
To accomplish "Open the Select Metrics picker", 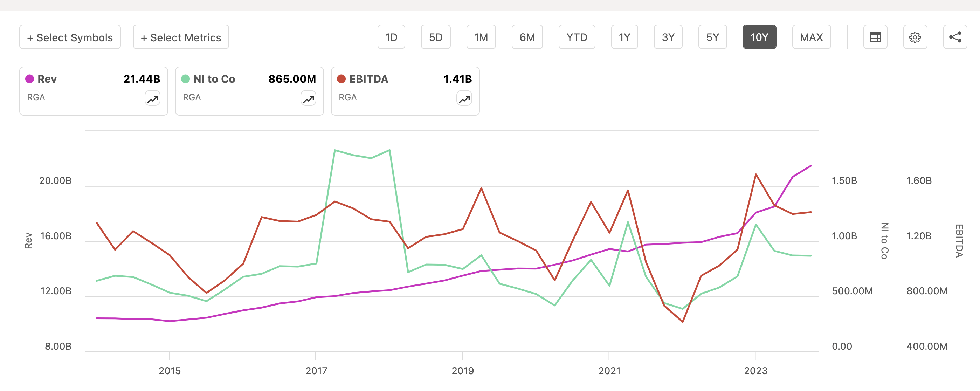I will (181, 36).
